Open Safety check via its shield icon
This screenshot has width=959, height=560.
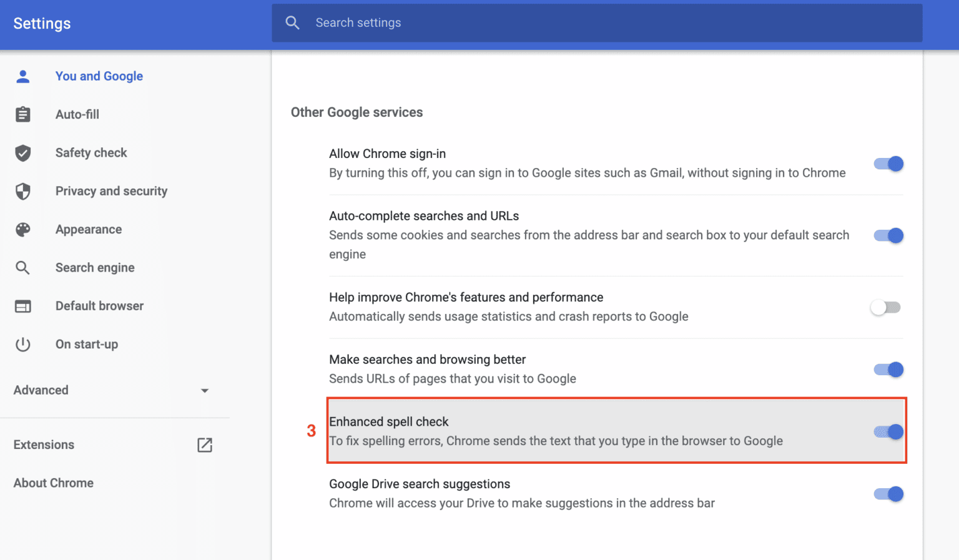pyautogui.click(x=22, y=153)
